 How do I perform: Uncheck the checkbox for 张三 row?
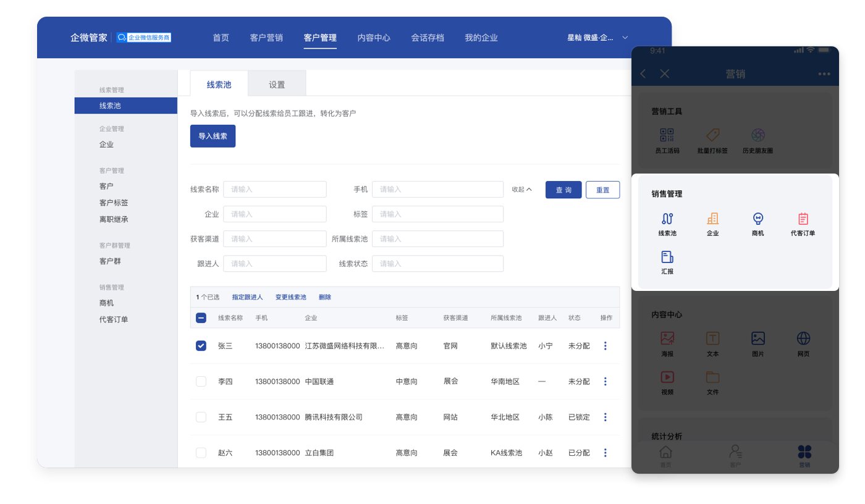(x=201, y=346)
